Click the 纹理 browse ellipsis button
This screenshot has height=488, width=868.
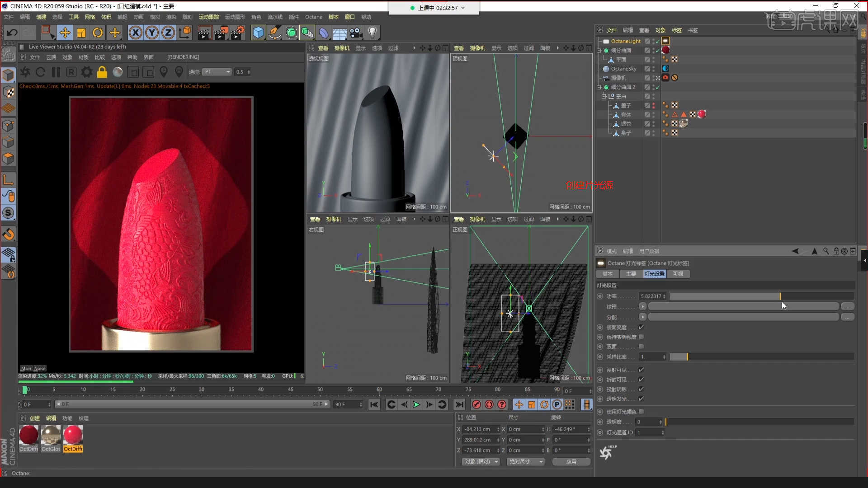[x=847, y=306]
